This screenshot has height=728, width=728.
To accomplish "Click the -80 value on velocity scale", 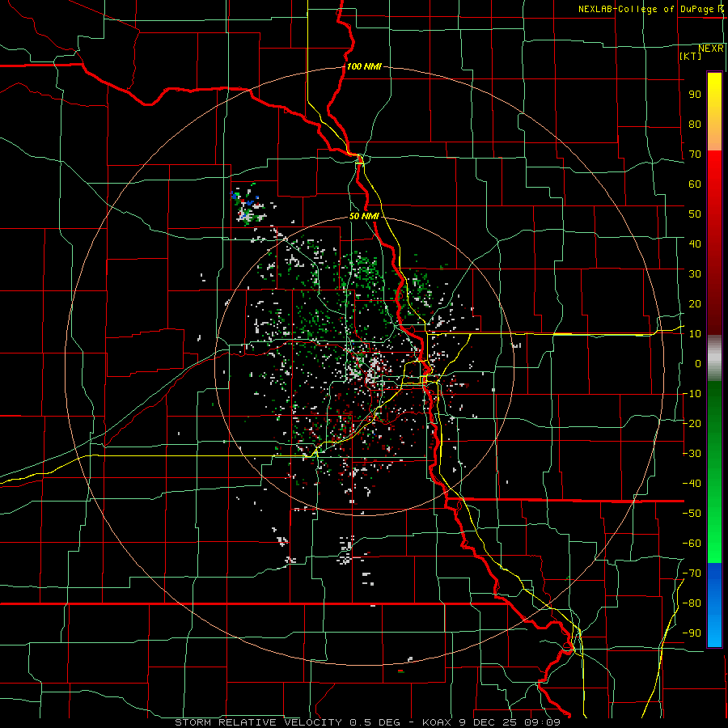I will coord(692,603).
